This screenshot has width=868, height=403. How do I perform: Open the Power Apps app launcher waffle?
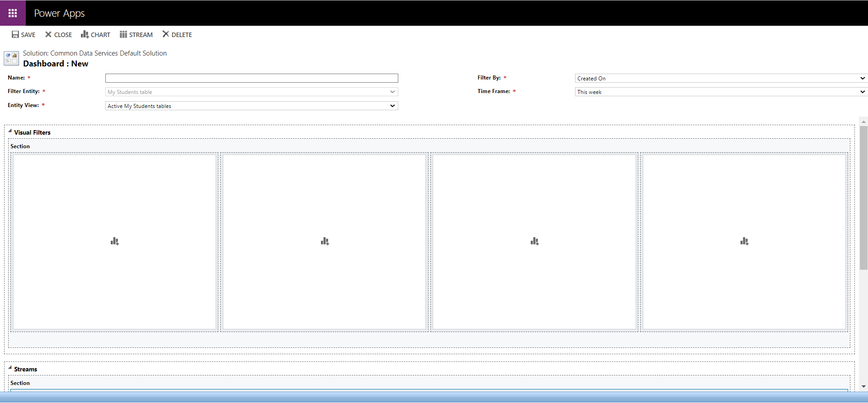pos(13,13)
